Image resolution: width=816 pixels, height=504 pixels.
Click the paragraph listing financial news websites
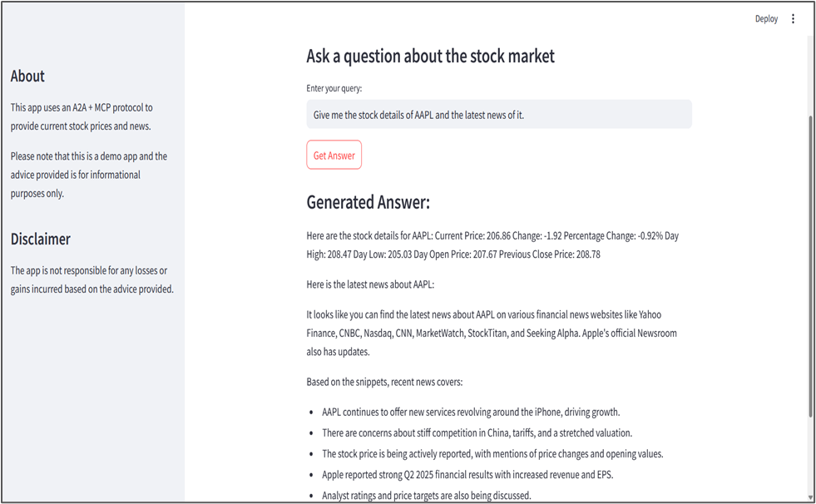[x=492, y=333]
